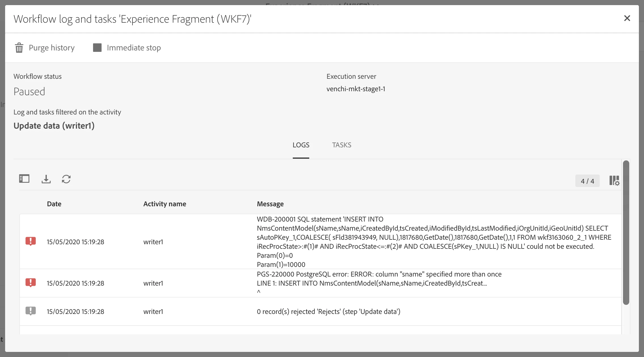The width and height of the screenshot is (644, 357).
Task: Click the Purge history label
Action: [x=52, y=48]
